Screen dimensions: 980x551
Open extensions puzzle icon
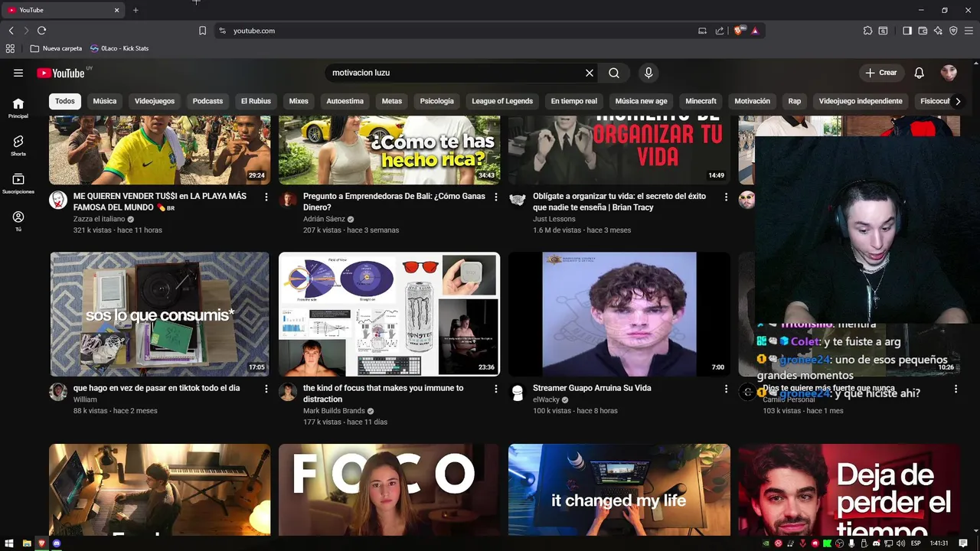coord(867,31)
